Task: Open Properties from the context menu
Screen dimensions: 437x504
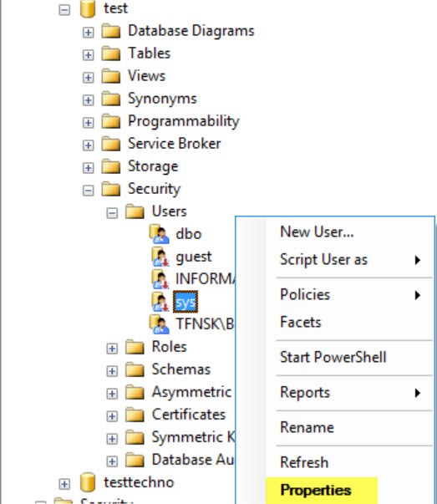Action: [x=316, y=491]
